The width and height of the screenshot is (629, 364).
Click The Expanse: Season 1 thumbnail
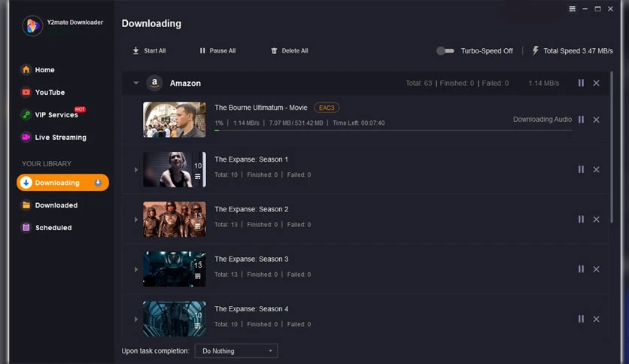pyautogui.click(x=175, y=169)
